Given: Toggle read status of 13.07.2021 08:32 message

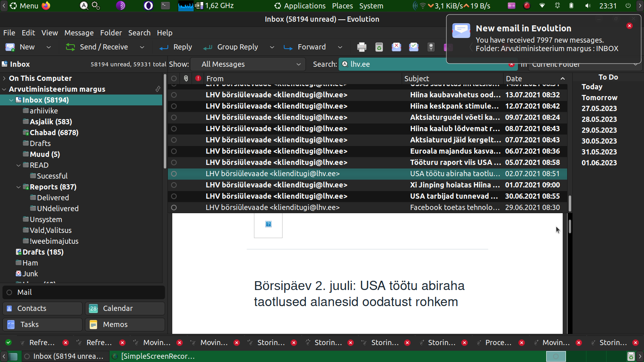Looking at the screenshot, I should tap(174, 95).
